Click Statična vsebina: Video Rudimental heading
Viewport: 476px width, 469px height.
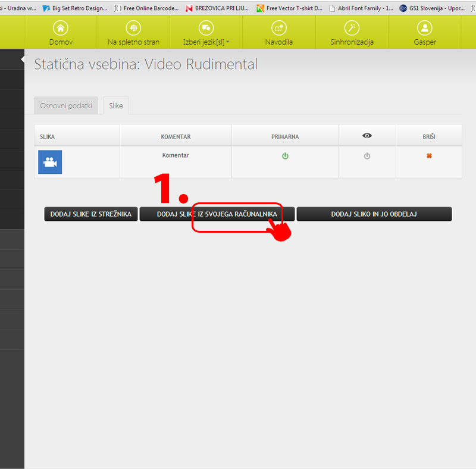point(146,64)
